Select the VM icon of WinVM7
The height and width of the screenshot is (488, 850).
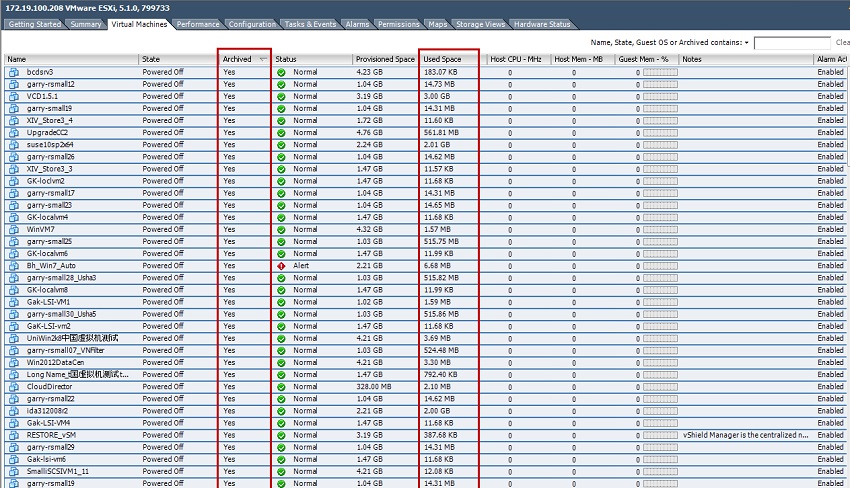coord(14,229)
